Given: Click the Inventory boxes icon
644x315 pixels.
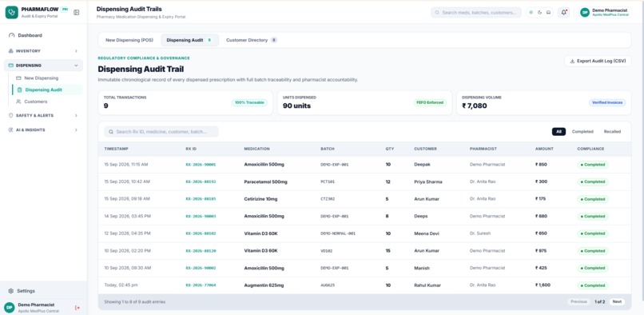Looking at the screenshot, I should tap(10, 51).
